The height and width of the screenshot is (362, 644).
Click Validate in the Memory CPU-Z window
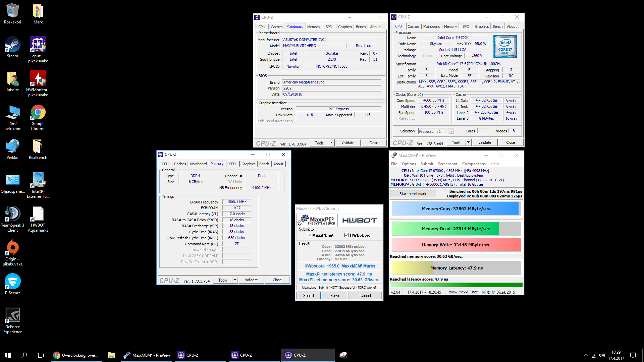point(251,280)
